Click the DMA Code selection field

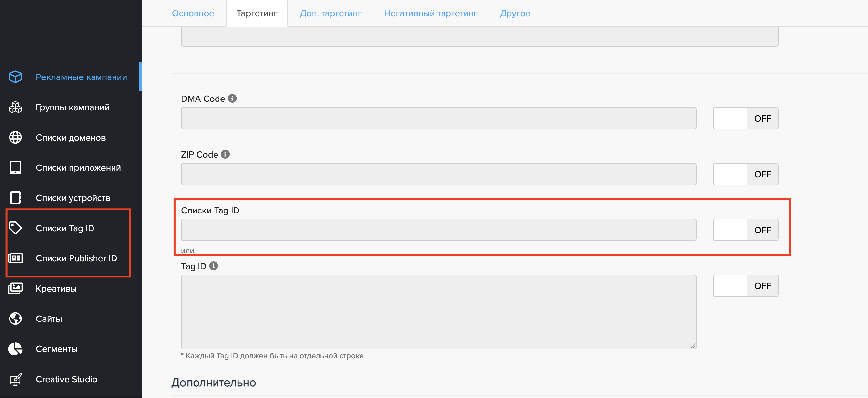coord(438,119)
